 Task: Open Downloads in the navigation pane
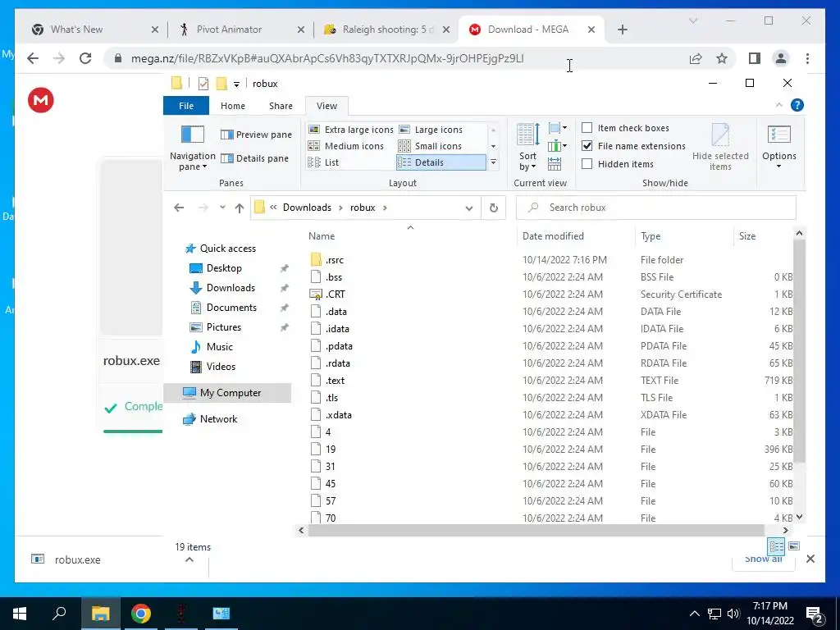tap(231, 288)
